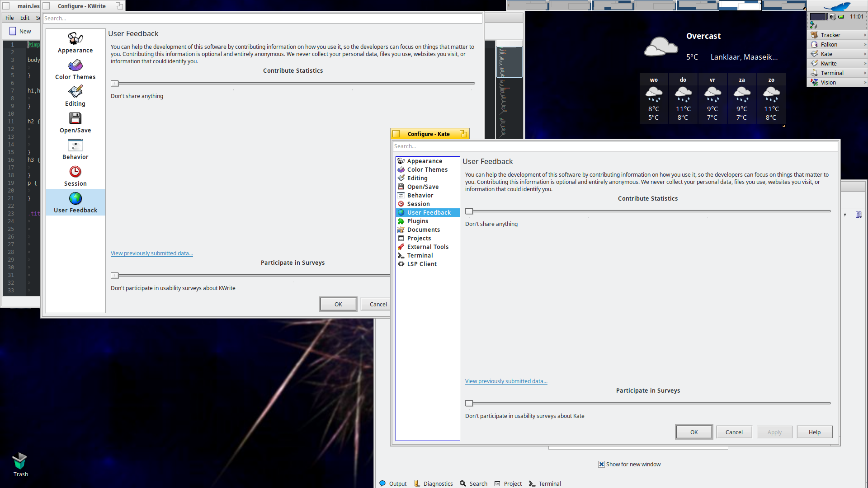The image size is (868, 488).
Task: Open the Edit menu in KWrite
Action: (x=25, y=18)
